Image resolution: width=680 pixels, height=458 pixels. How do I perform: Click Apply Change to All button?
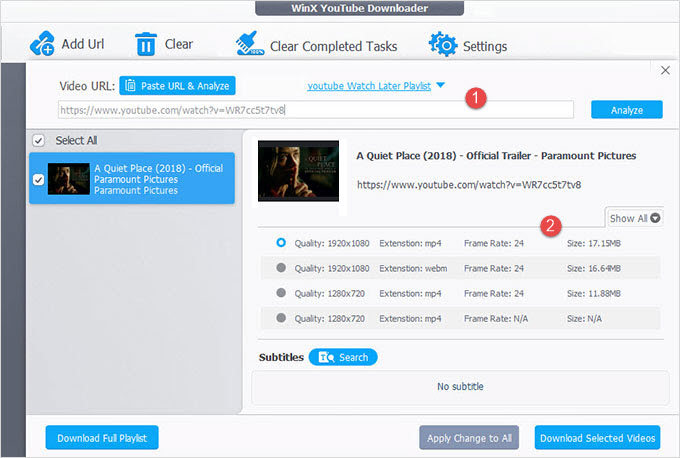click(x=469, y=438)
